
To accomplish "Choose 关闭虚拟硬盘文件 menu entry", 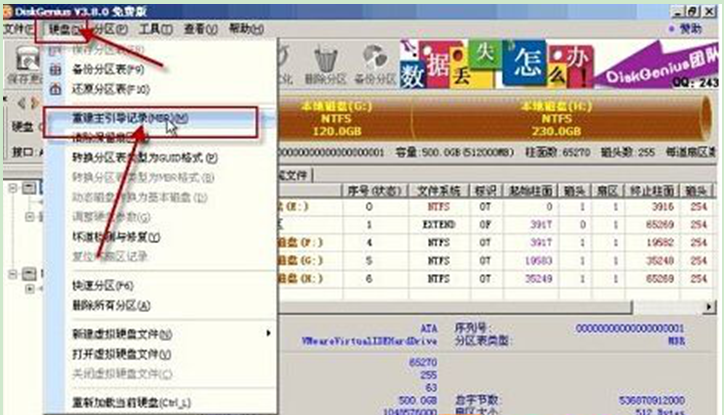I will click(x=122, y=373).
